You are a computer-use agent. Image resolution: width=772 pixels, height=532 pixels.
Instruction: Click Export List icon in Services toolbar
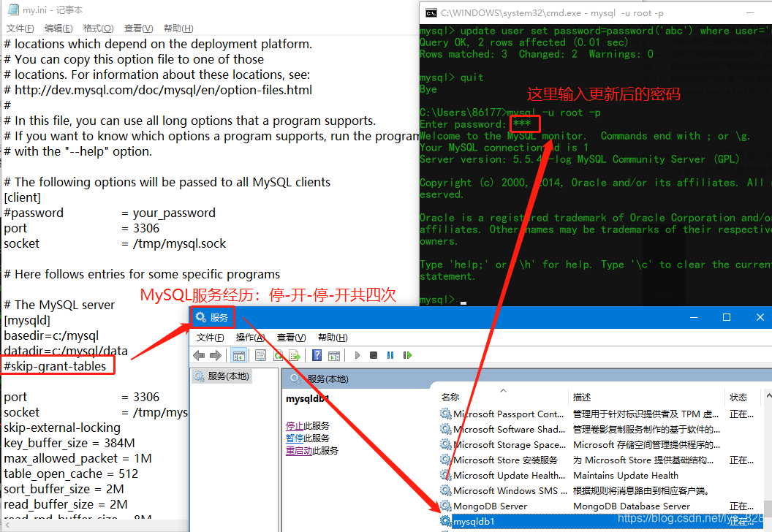(x=295, y=355)
